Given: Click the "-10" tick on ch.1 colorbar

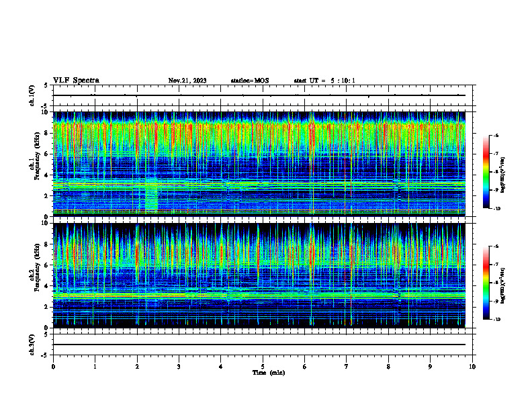Looking at the screenshot, I should tap(496, 208).
